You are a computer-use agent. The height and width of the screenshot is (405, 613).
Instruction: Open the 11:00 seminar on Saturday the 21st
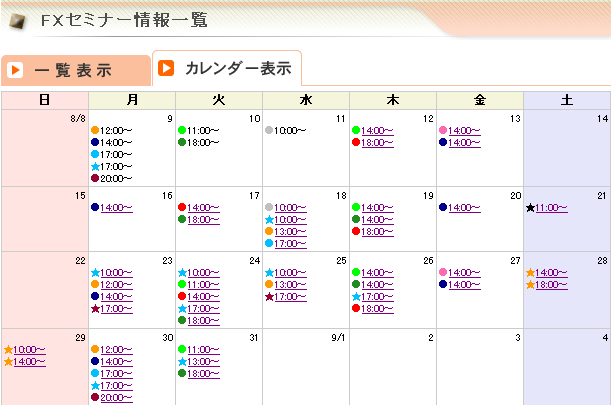coord(551,208)
